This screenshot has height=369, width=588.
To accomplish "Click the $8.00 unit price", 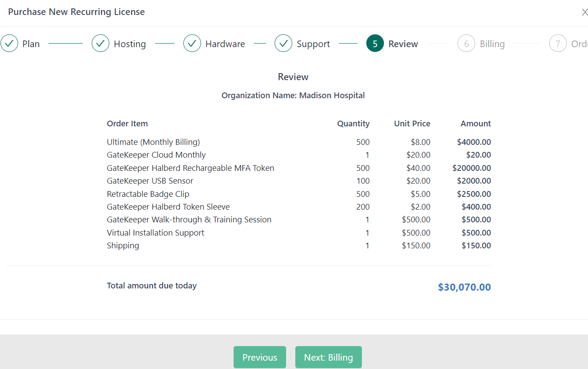I will coord(421,142).
